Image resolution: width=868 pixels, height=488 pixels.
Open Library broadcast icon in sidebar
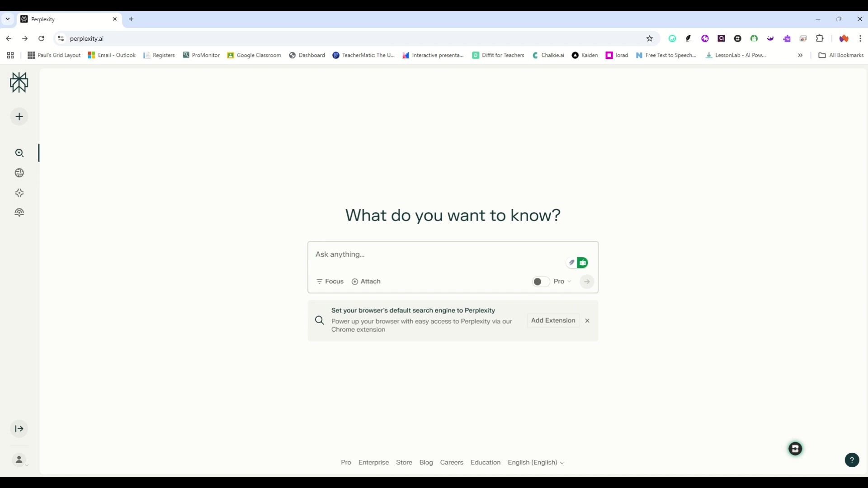19,212
